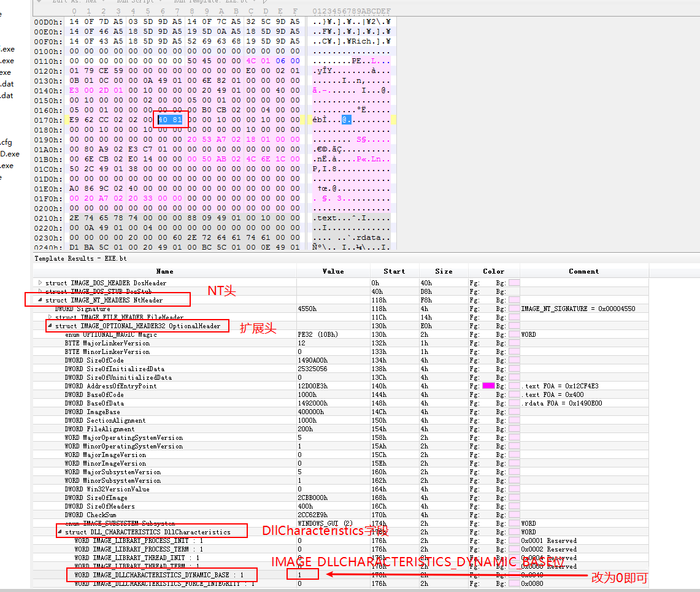Click the comment IMAGE_NT_SIGNATURE = 0x00004550
Image resolution: width=700 pixels, height=592 pixels.
578,309
